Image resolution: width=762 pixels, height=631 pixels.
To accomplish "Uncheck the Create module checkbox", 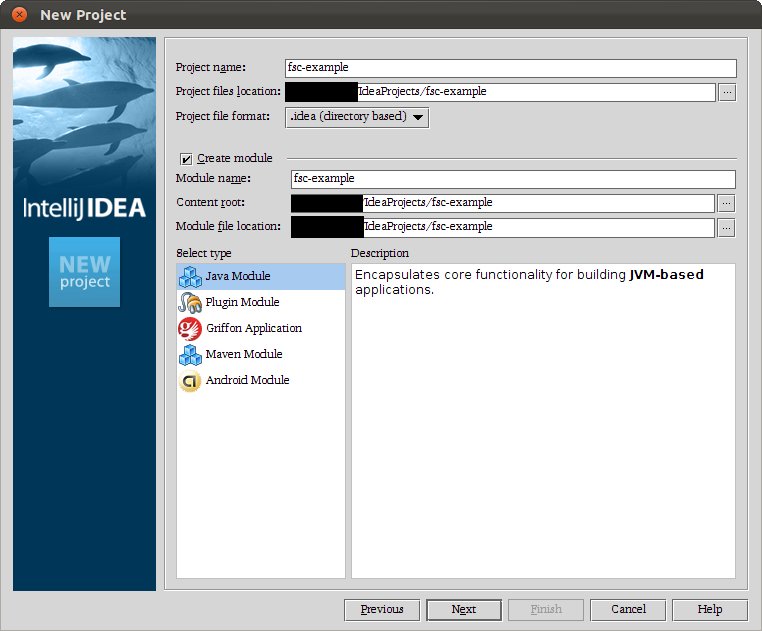I will pos(186,159).
